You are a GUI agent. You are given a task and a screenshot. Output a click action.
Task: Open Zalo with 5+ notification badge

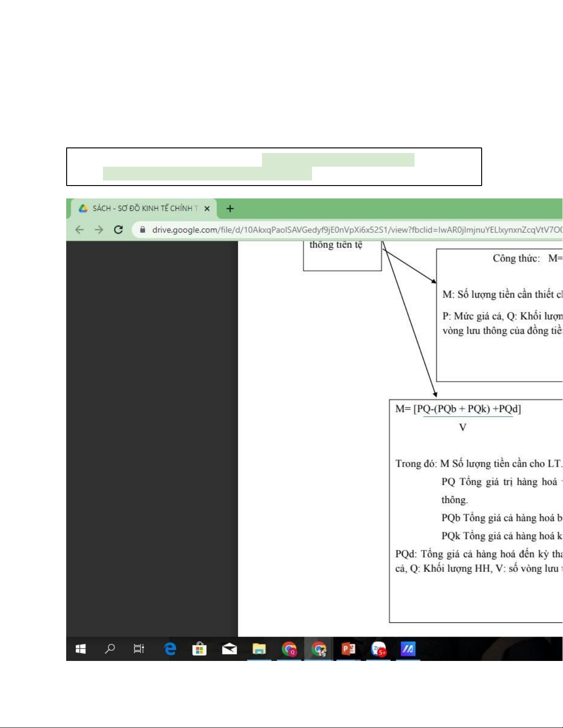click(378, 649)
